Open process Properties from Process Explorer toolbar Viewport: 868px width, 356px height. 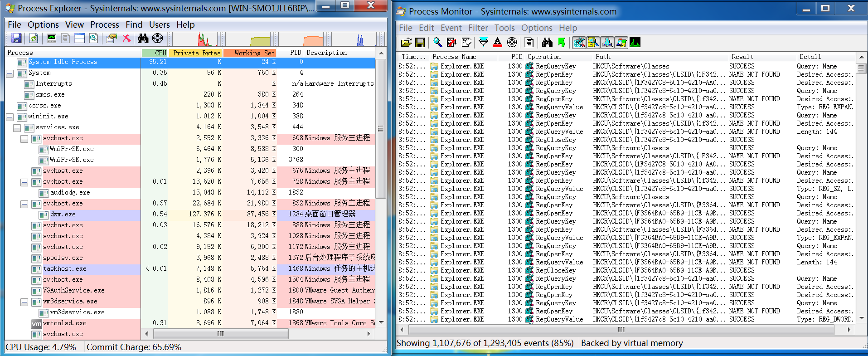(112, 39)
